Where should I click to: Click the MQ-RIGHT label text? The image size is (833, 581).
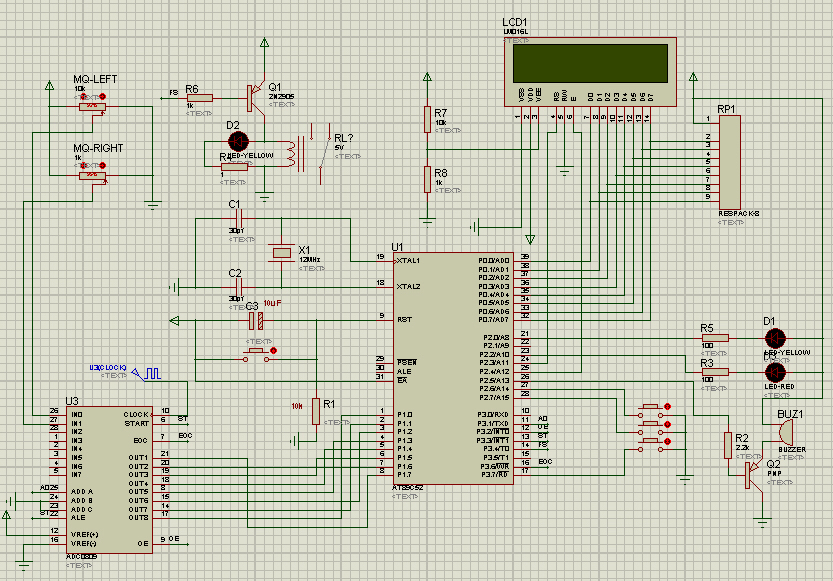(98, 148)
